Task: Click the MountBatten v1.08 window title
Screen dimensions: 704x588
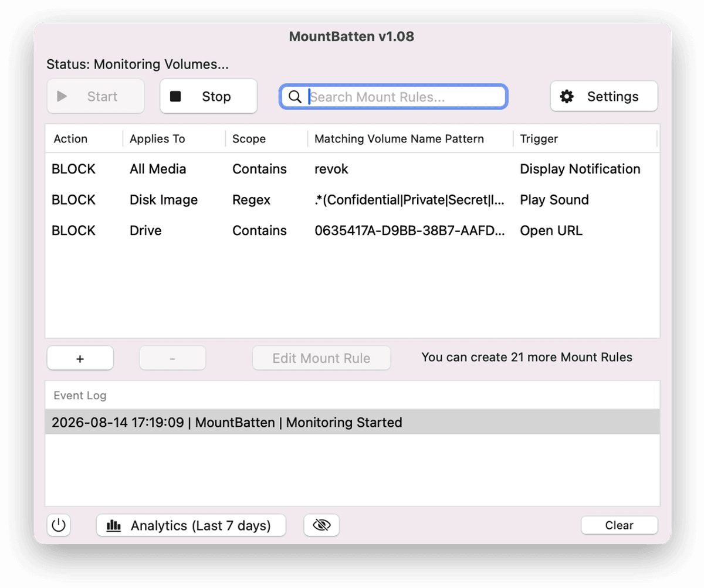Action: click(x=351, y=36)
